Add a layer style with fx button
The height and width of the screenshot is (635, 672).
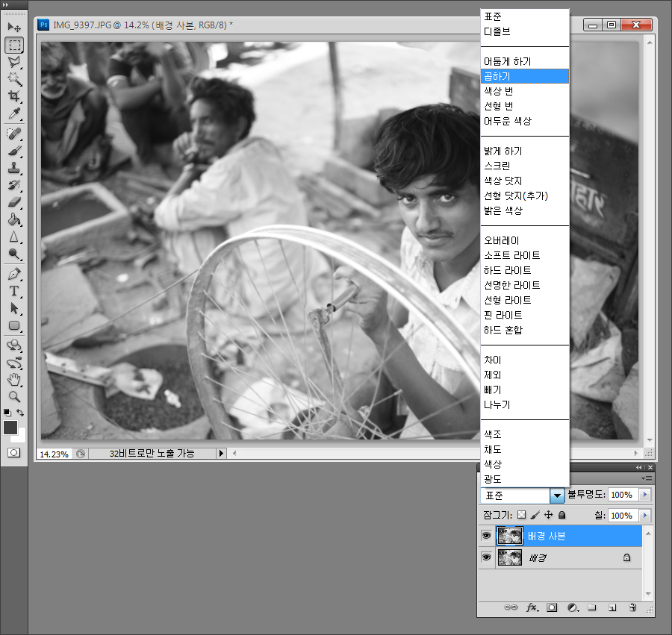coord(532,607)
